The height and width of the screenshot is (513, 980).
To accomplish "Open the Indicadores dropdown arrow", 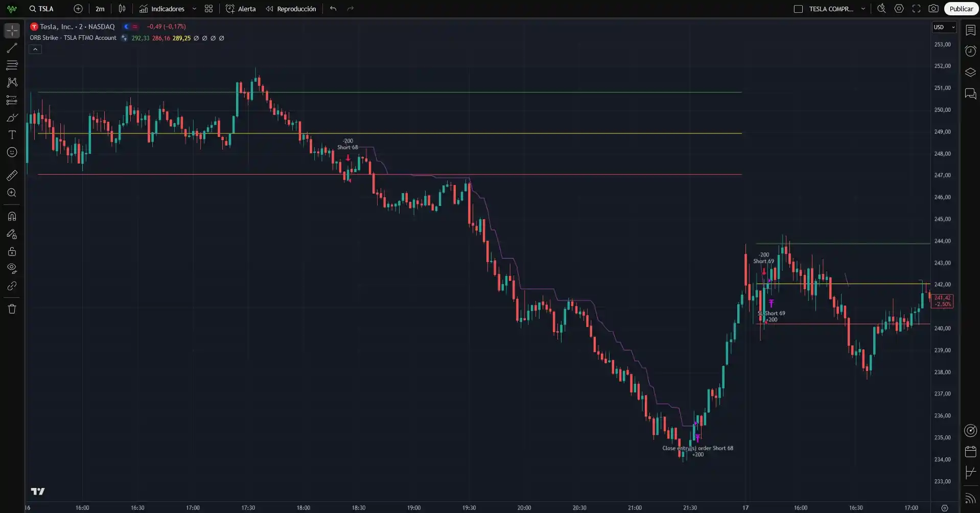I will pos(194,9).
